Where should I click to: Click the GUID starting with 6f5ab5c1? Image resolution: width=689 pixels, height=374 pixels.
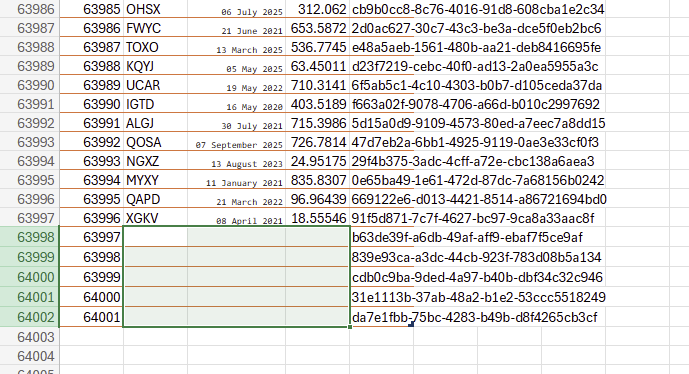pos(477,85)
